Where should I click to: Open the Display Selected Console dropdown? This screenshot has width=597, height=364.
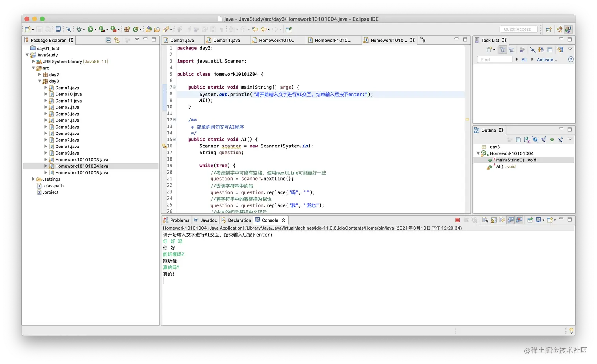[x=543, y=220]
